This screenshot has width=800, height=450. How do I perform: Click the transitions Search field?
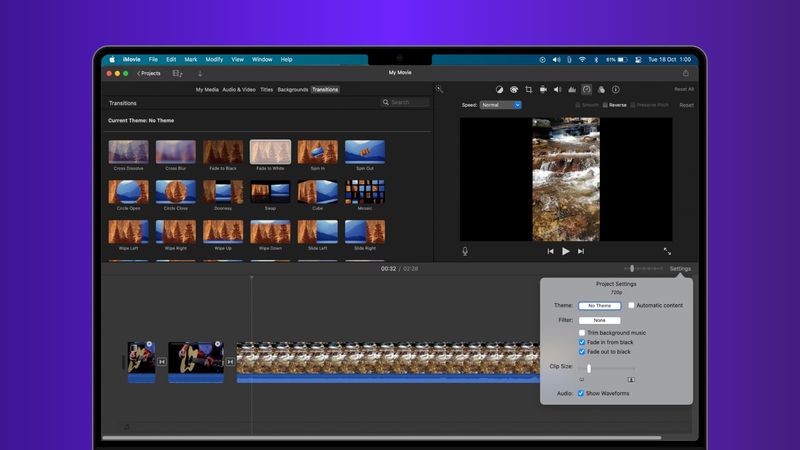click(x=405, y=103)
